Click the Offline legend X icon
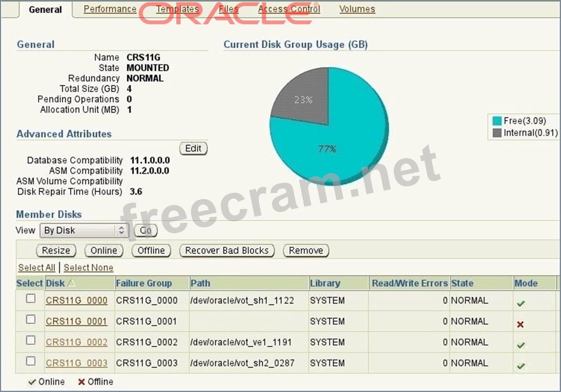This screenshot has height=392, width=561. [x=82, y=382]
